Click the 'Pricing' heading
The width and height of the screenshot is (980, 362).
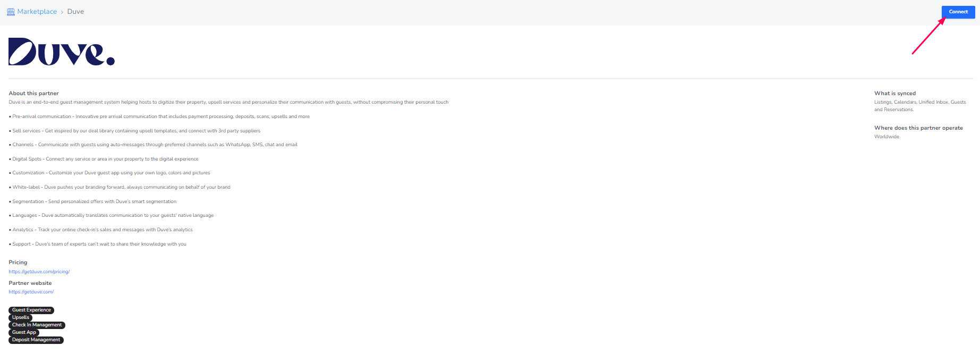(x=18, y=263)
